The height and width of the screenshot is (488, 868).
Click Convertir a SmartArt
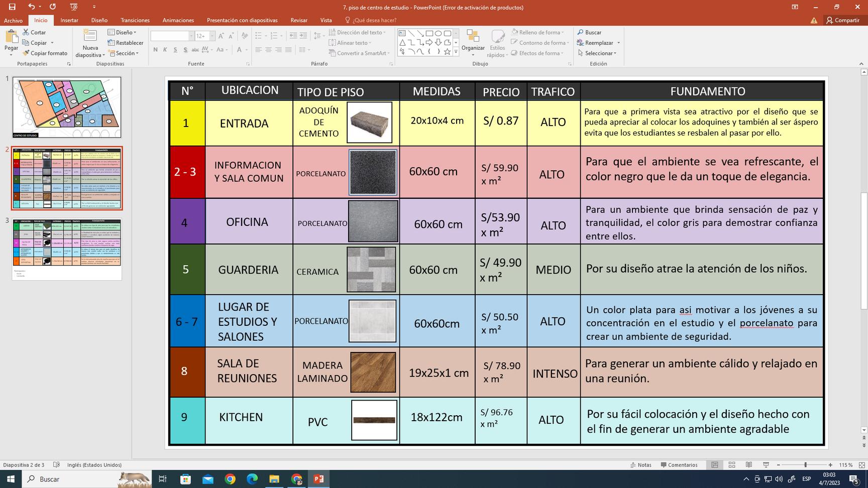[x=360, y=53]
